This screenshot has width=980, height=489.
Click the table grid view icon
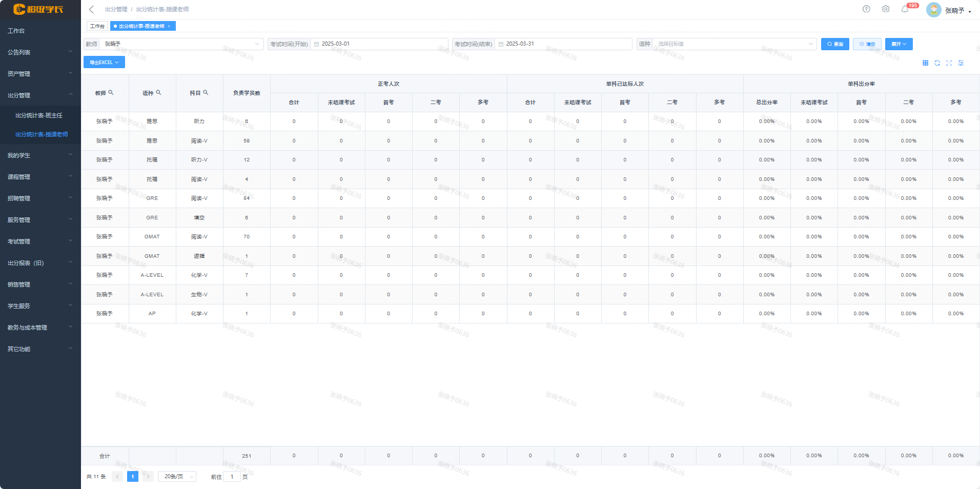pos(925,63)
